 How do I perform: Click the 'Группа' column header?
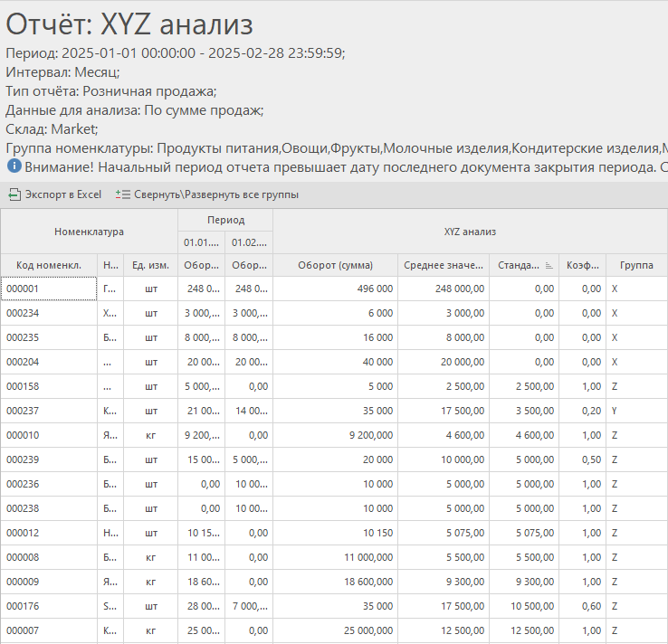pyautogui.click(x=636, y=265)
